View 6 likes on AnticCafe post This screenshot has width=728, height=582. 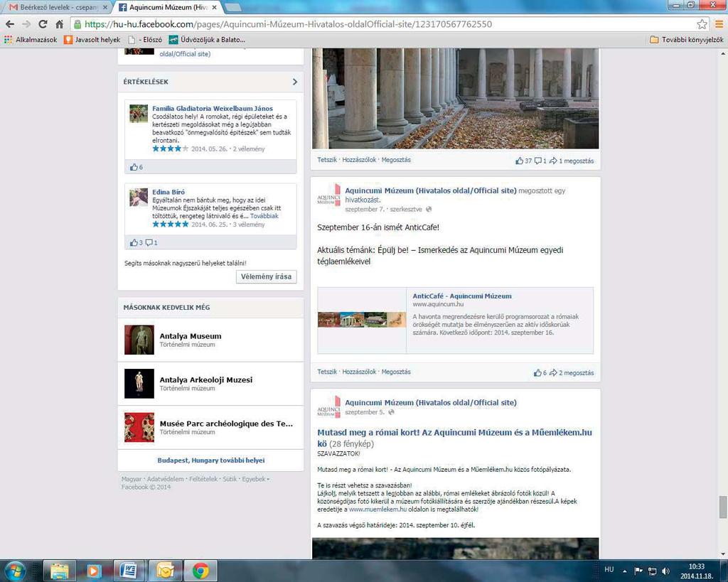[x=540, y=372]
